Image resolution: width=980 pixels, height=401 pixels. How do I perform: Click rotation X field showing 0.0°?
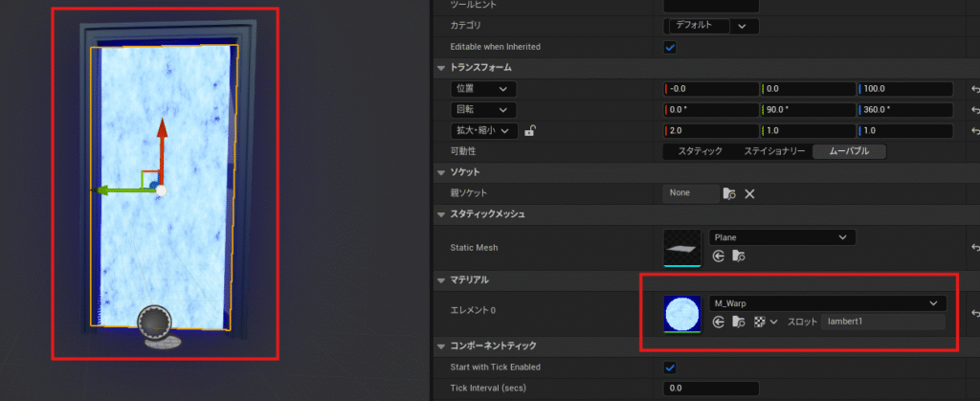(711, 111)
